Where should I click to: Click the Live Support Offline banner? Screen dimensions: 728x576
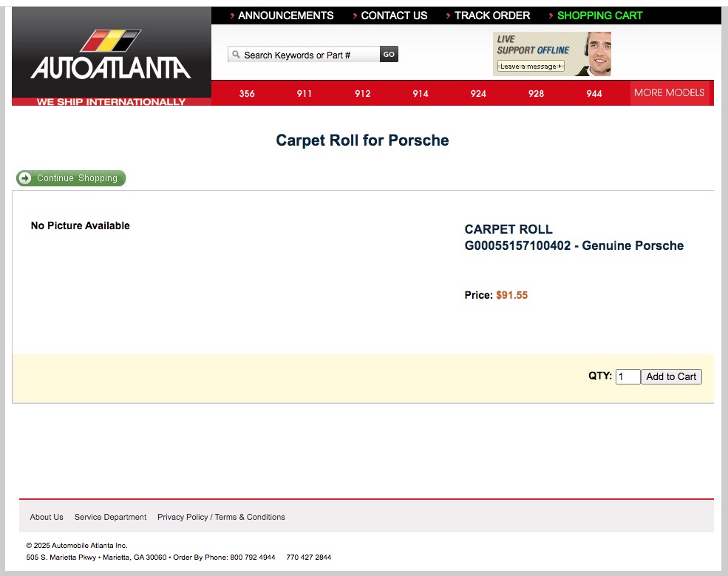pyautogui.click(x=551, y=54)
